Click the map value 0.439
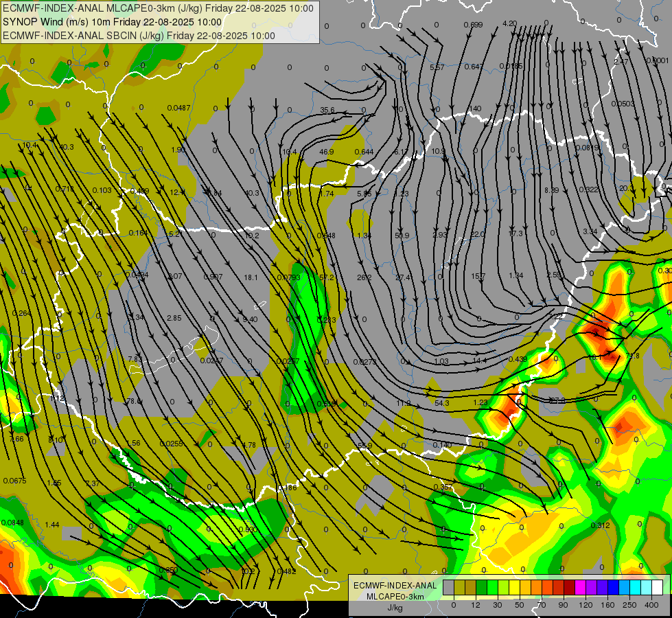The image size is (672, 618). coord(518,359)
